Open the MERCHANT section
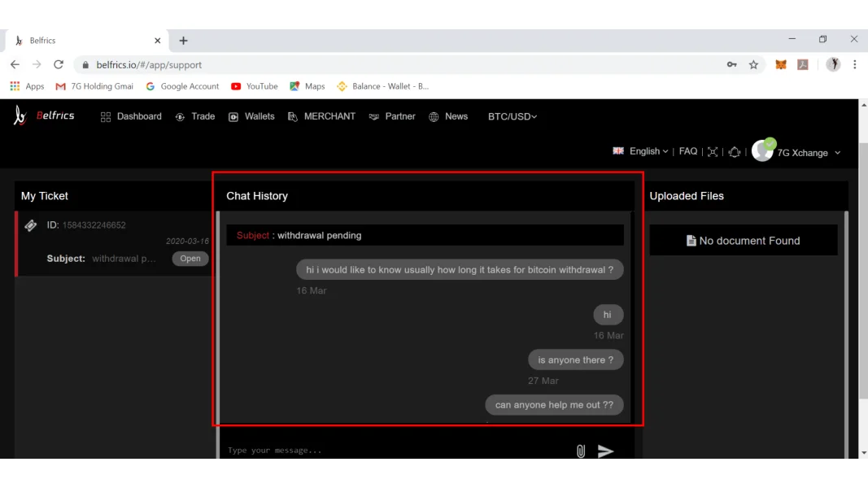The image size is (868, 488). point(321,116)
